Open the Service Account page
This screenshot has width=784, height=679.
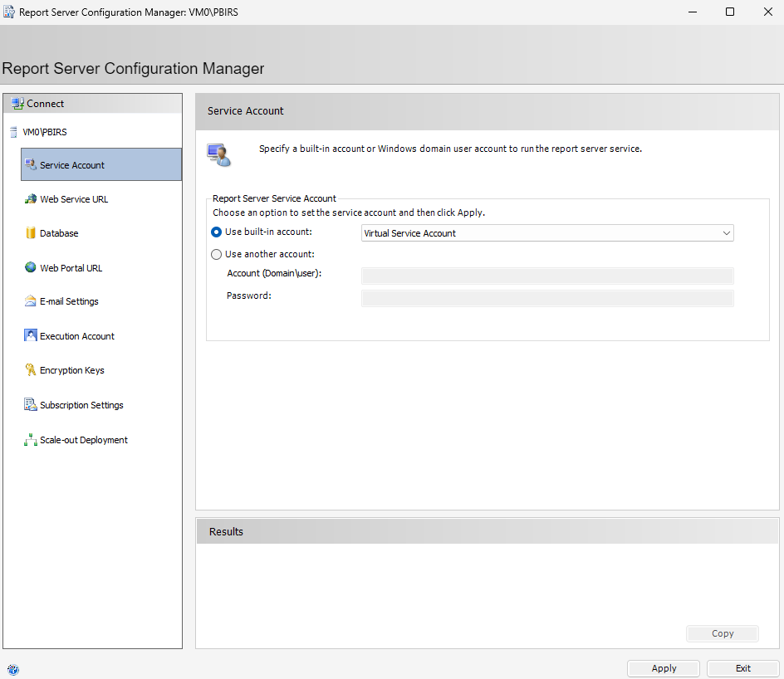pyautogui.click(x=101, y=164)
